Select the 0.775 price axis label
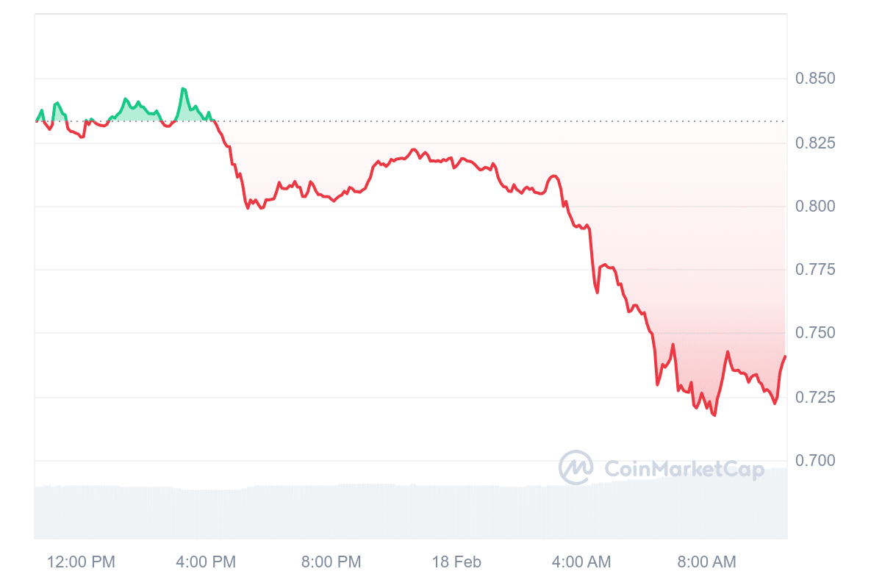 [815, 270]
